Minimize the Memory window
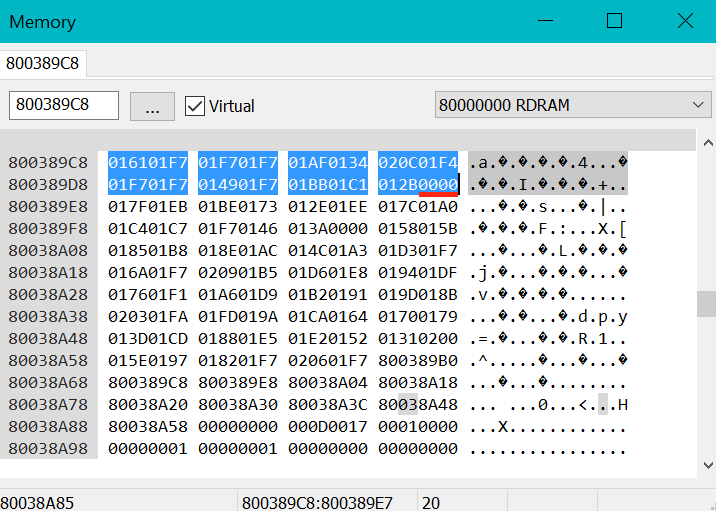The height and width of the screenshot is (511, 716). (x=545, y=21)
